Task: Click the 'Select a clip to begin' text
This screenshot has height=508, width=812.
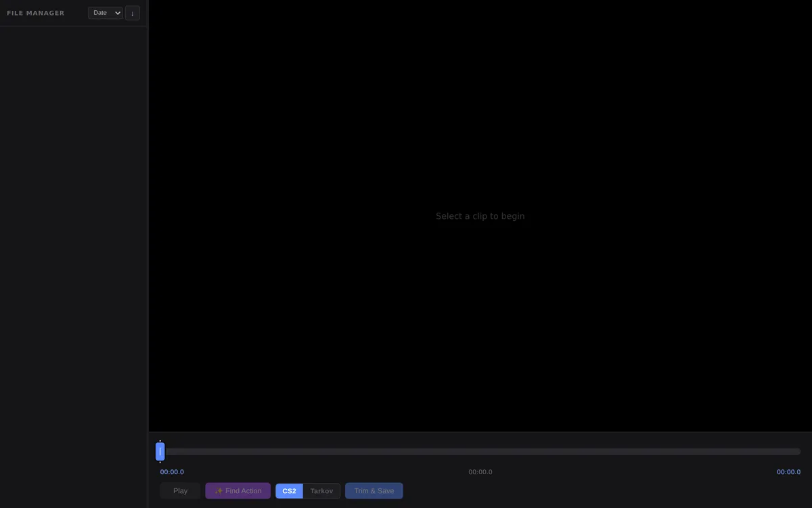Action: (x=480, y=216)
